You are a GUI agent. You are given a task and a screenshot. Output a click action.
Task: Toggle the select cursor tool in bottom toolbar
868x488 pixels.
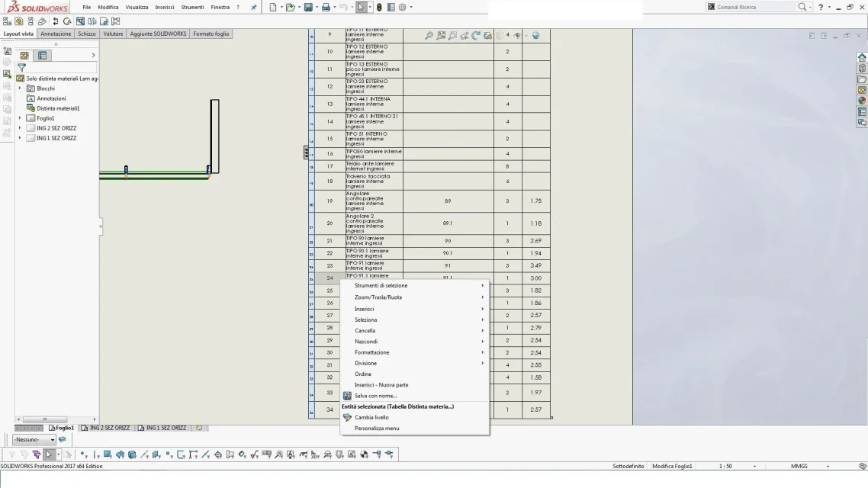[49, 454]
